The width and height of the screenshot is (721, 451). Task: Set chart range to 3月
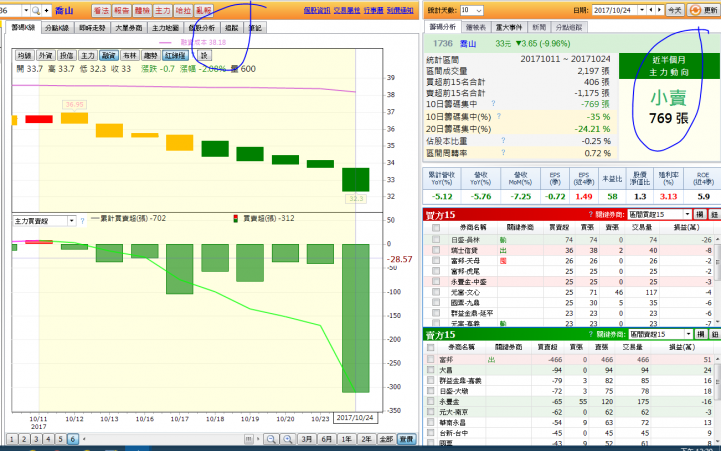coord(307,439)
